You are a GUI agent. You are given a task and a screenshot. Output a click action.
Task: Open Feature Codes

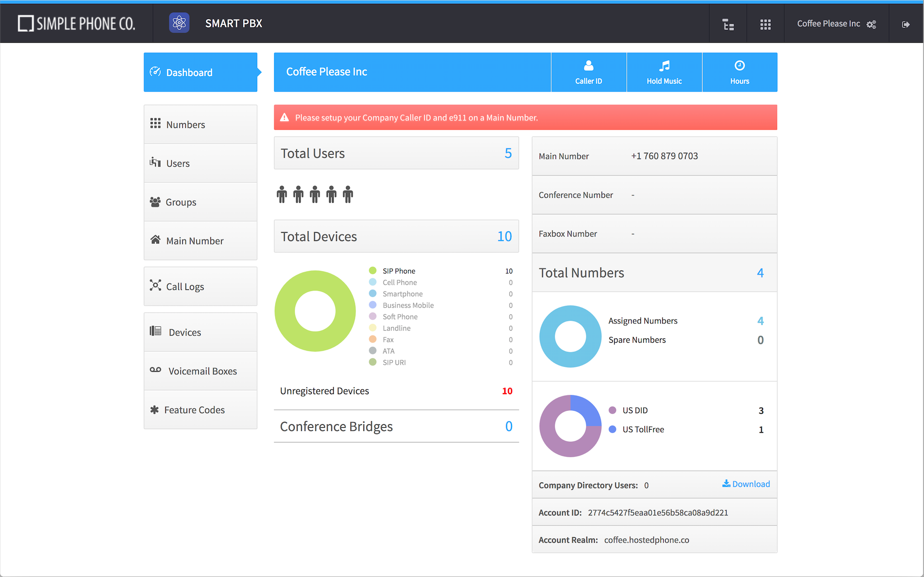[x=200, y=410]
